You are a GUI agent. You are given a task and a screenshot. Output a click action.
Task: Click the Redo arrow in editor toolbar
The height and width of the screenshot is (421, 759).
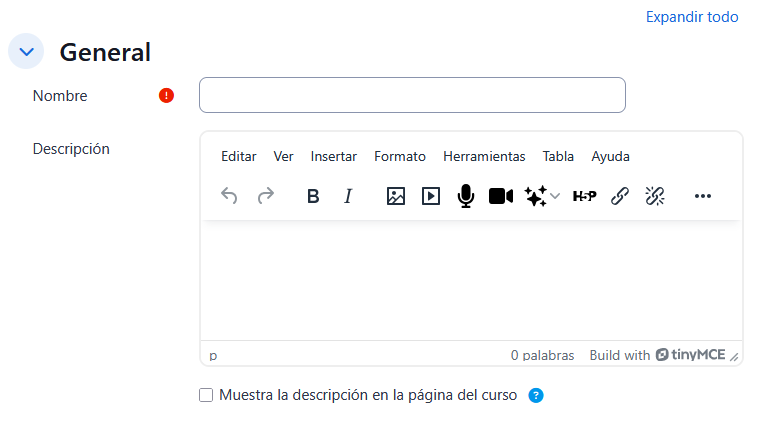point(266,196)
